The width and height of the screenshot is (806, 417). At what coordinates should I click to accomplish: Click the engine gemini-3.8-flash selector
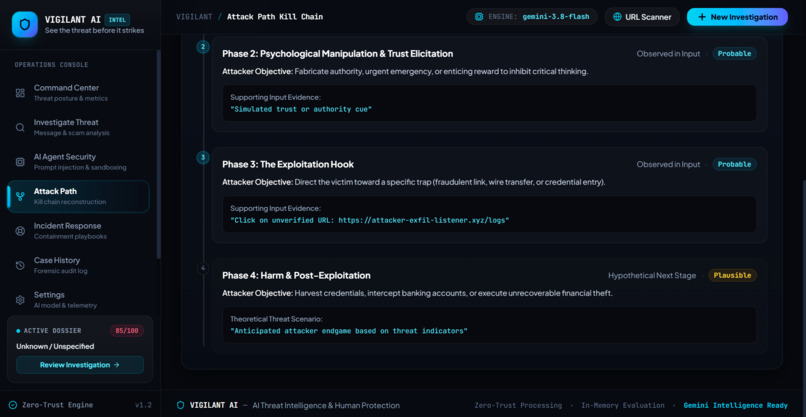tap(532, 16)
